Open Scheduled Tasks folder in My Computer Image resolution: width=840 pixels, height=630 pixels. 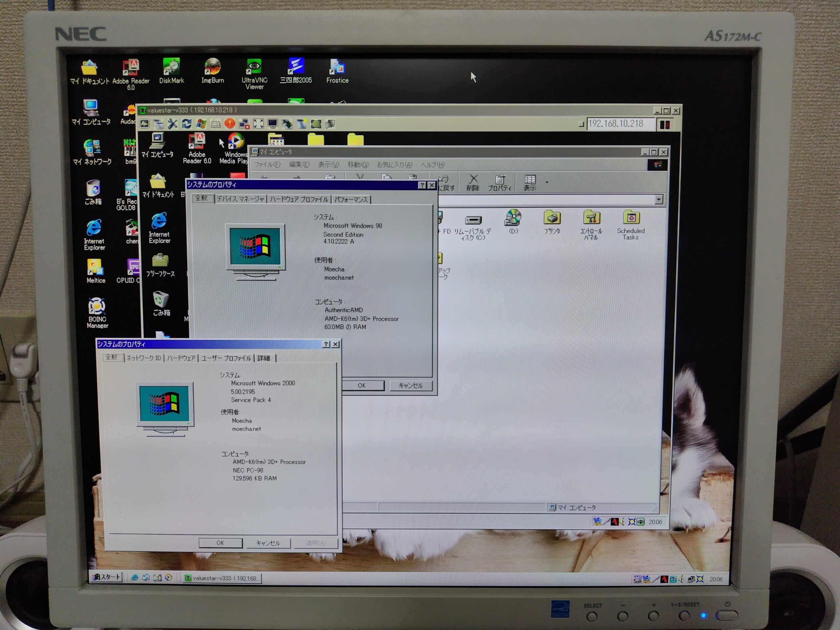(x=630, y=225)
